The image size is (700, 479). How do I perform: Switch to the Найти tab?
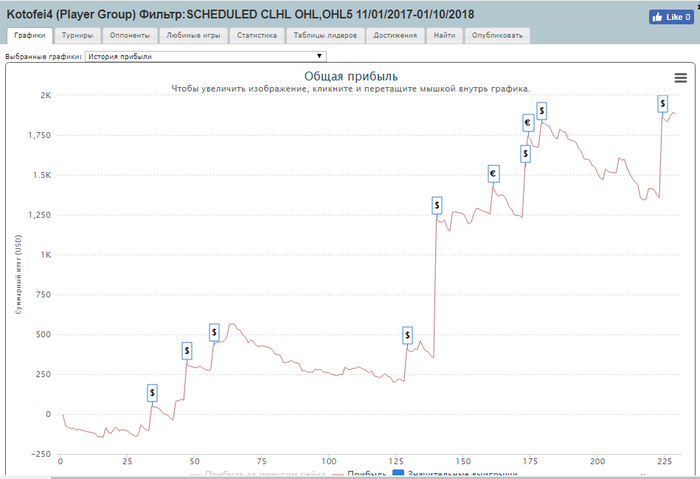(445, 35)
